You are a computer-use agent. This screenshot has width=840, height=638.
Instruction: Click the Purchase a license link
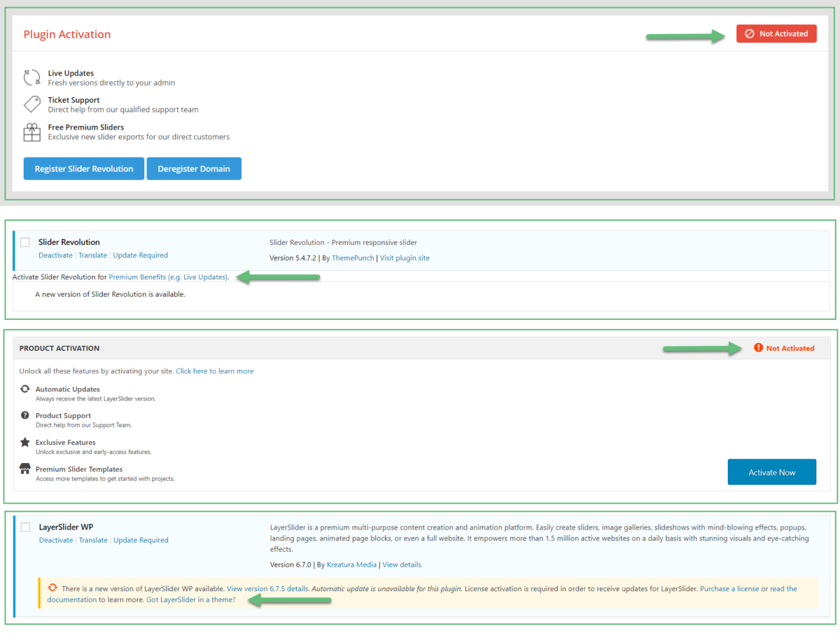coord(729,588)
